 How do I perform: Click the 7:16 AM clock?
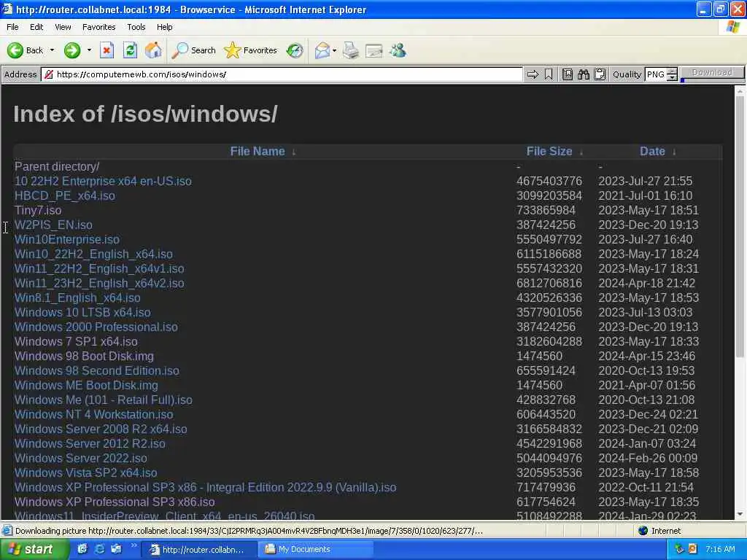(x=720, y=549)
